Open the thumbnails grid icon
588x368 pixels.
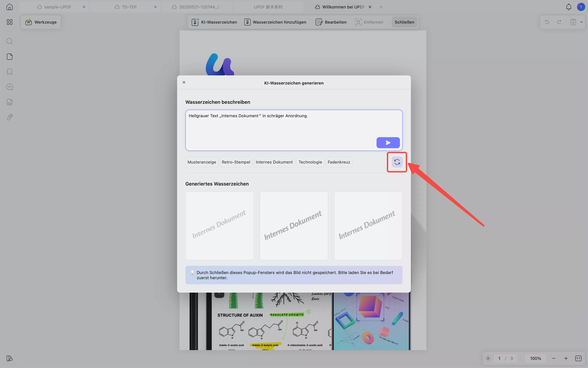9,22
